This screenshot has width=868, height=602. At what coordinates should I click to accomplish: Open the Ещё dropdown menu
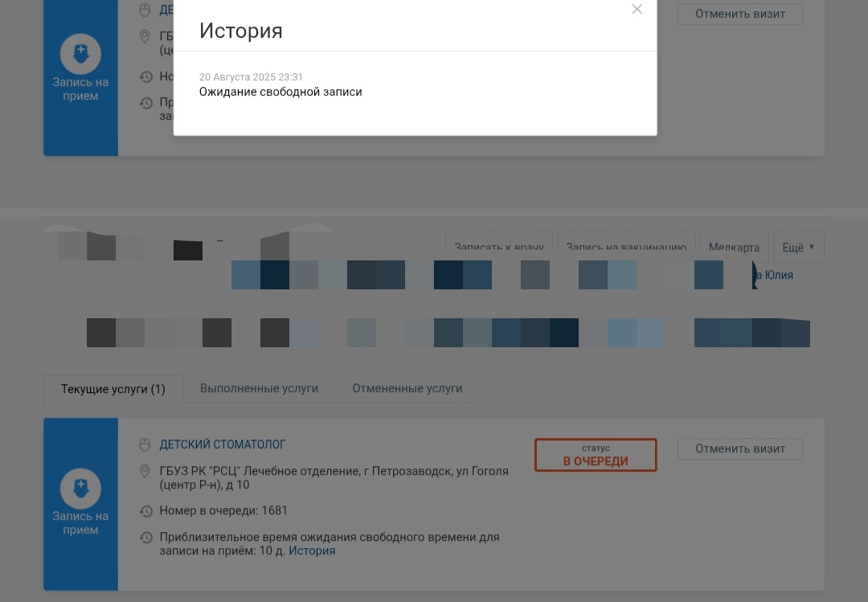point(798,248)
